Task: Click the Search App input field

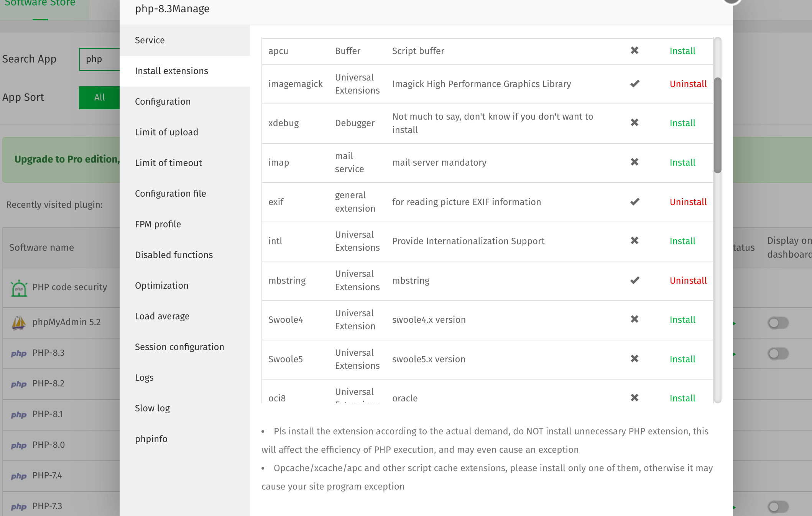Action: (100, 59)
